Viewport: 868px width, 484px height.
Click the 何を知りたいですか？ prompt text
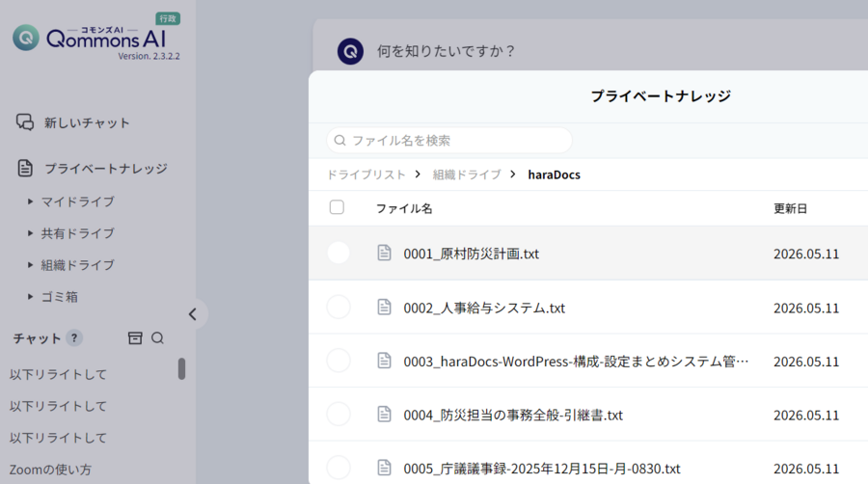447,51
